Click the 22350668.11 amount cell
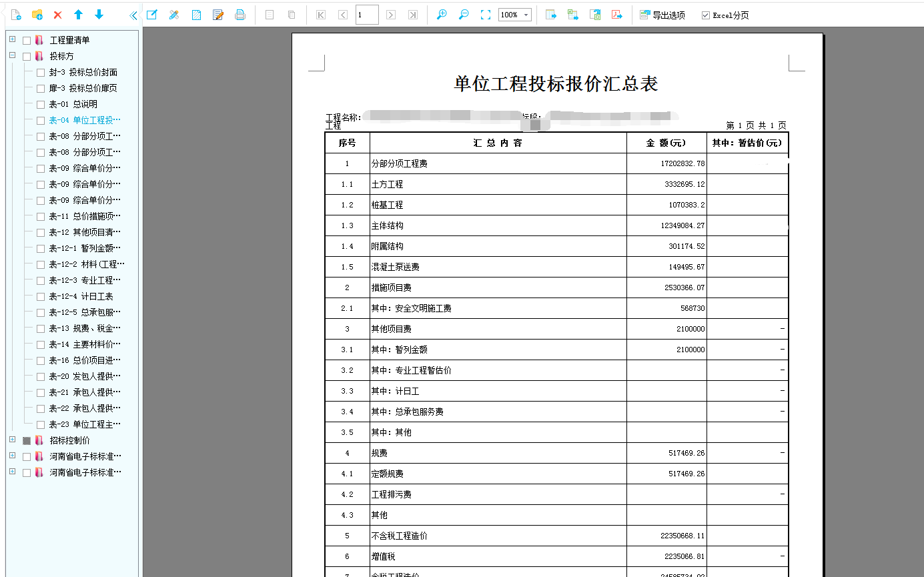924x577 pixels. (666, 536)
